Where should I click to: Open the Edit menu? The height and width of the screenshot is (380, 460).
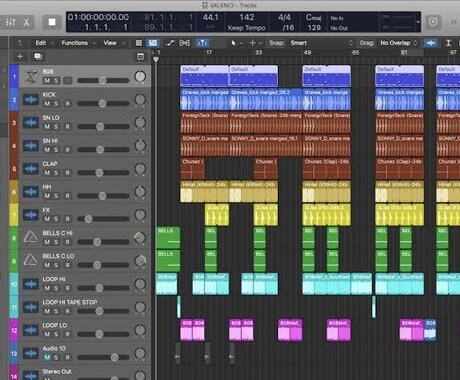(x=44, y=43)
